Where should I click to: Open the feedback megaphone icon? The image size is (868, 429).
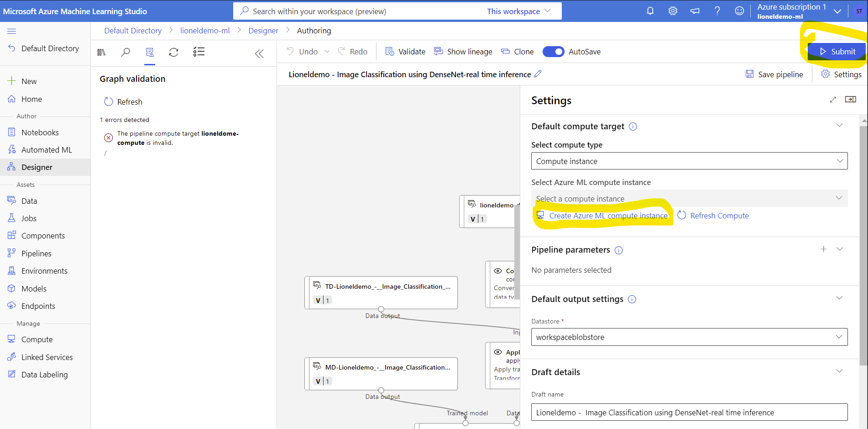(x=695, y=11)
